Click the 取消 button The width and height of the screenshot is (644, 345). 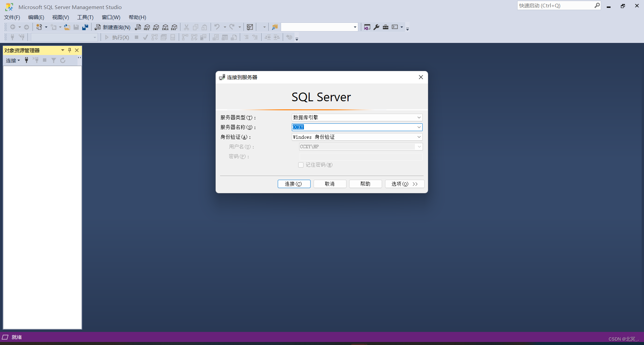[330, 184]
